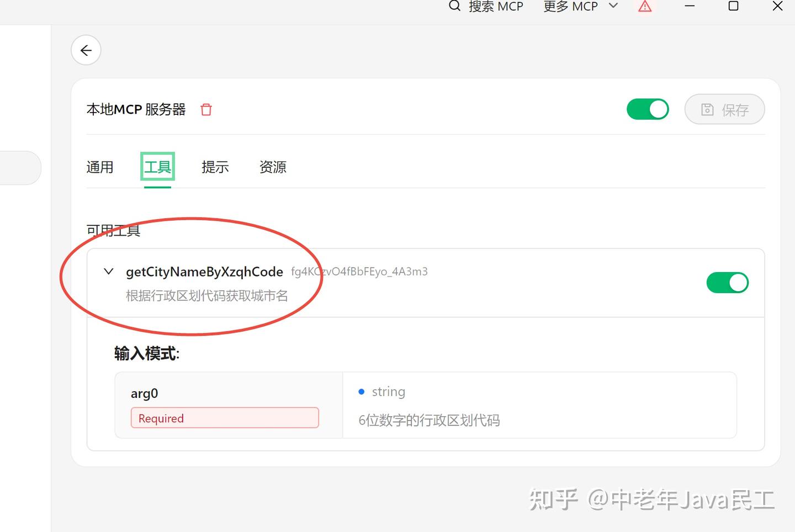Expand the chevron next to getCityNameByXzqhCode

(x=108, y=271)
